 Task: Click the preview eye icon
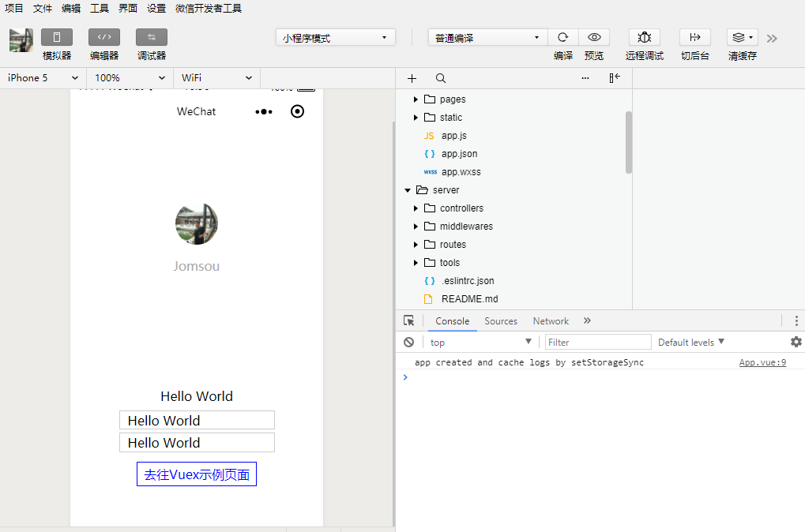pyautogui.click(x=594, y=37)
